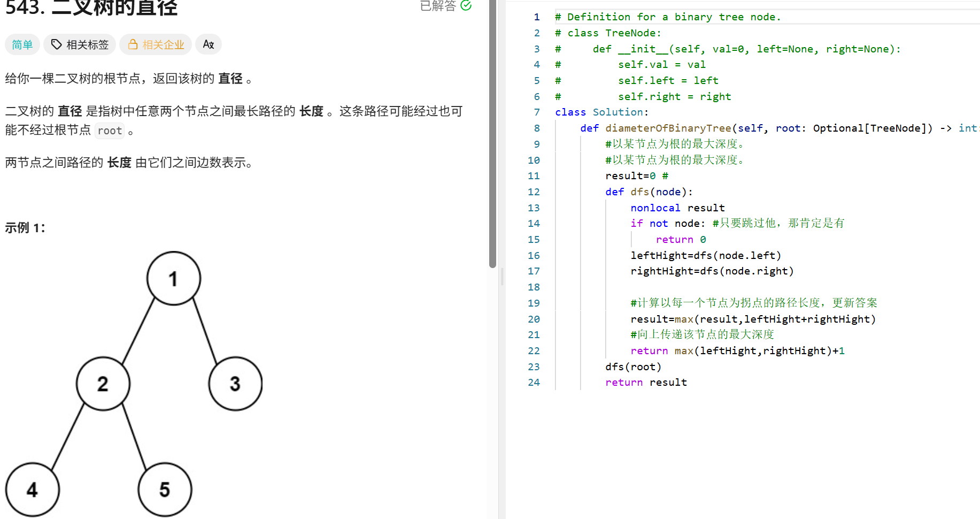Viewport: 980px width, 519px height.
Task: Click the 示例 1: heading
Action: (x=25, y=228)
